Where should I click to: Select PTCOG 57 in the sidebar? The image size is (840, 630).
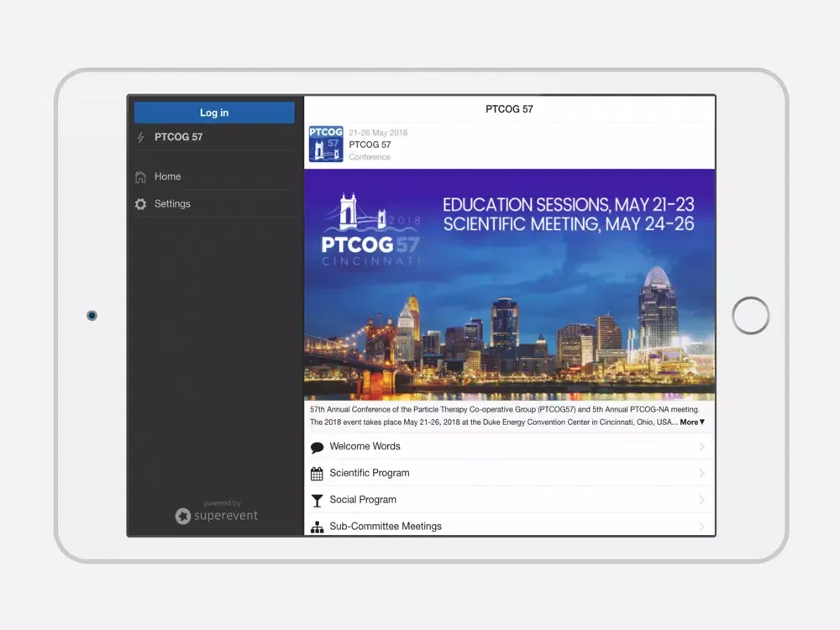[214, 137]
